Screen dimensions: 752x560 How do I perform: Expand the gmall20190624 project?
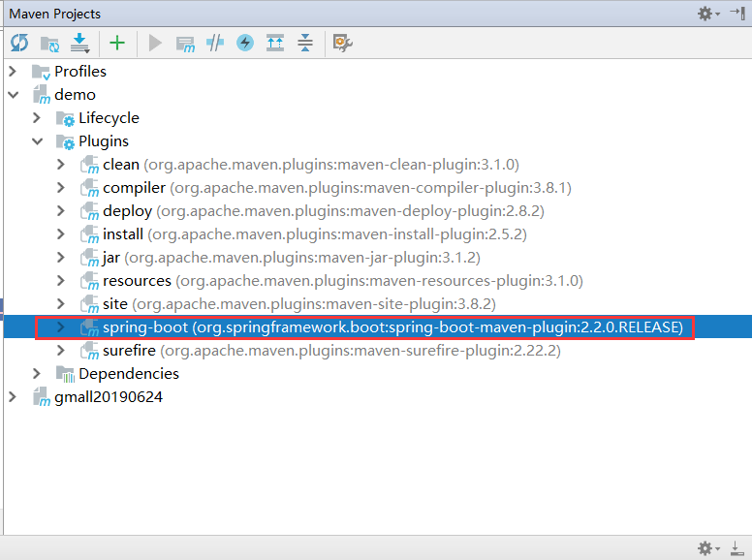pyautogui.click(x=13, y=397)
